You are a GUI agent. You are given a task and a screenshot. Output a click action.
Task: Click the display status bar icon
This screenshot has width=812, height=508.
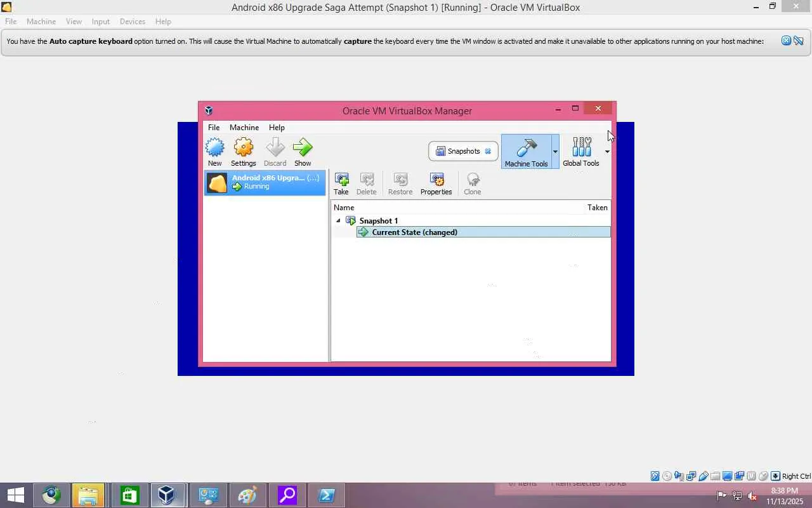(x=728, y=476)
